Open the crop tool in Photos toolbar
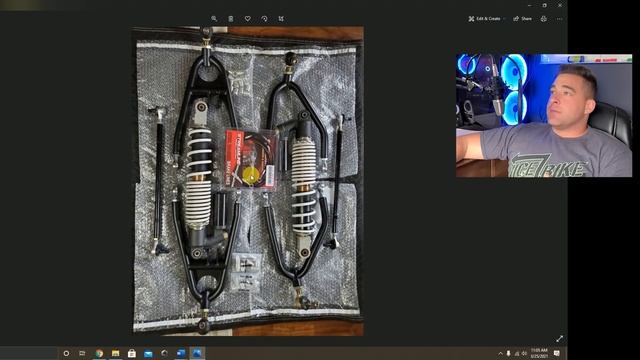Screen dimensions: 640x360 click(x=281, y=19)
